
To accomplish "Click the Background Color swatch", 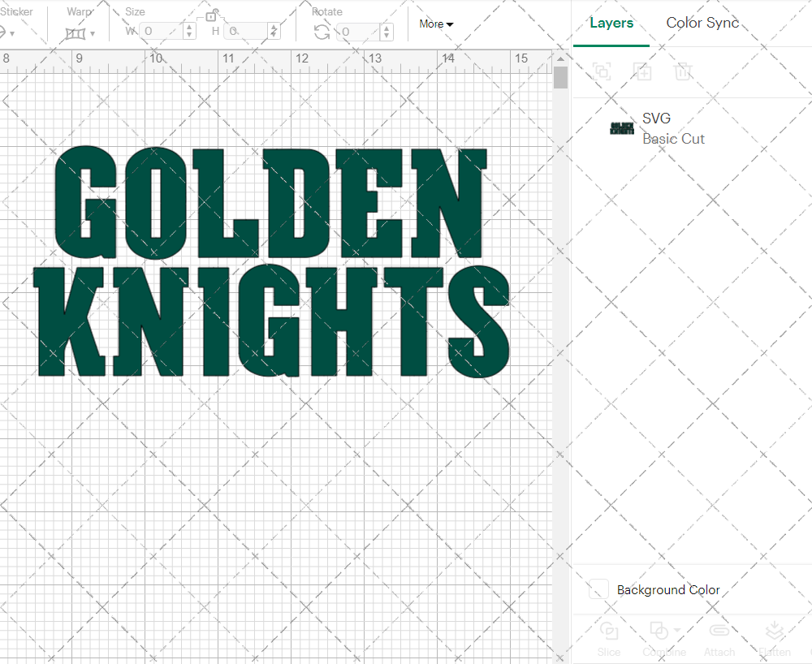I will [598, 589].
